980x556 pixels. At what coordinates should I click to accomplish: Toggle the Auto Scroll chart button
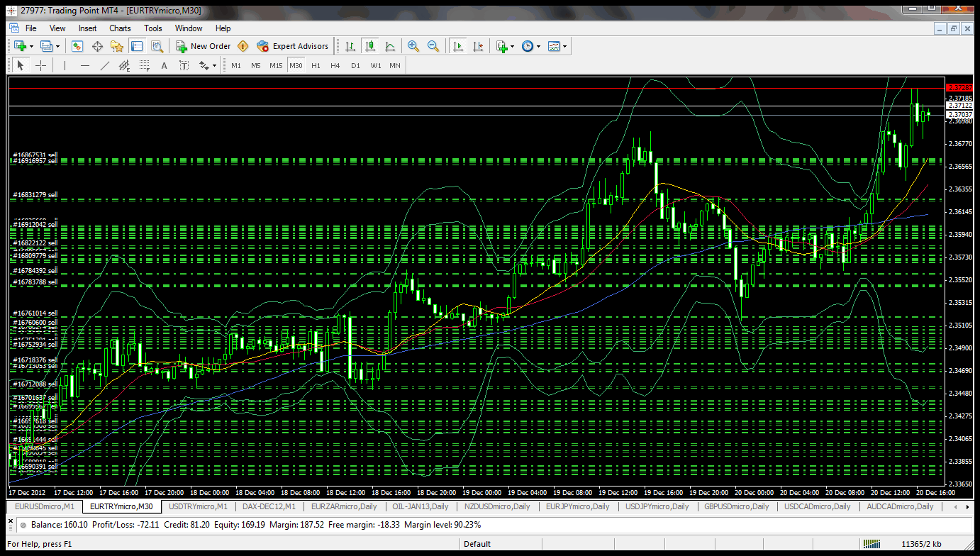point(458,46)
